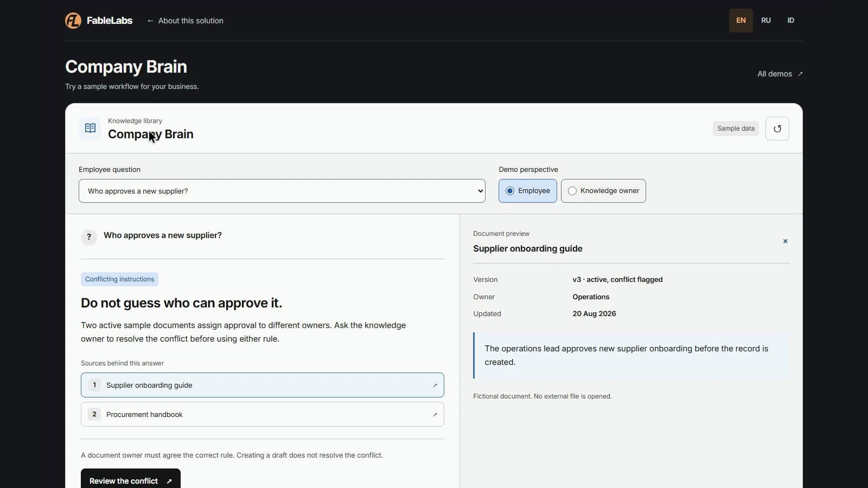Click the "Demo perspective" label
This screenshot has width=868, height=488.
pyautogui.click(x=528, y=170)
